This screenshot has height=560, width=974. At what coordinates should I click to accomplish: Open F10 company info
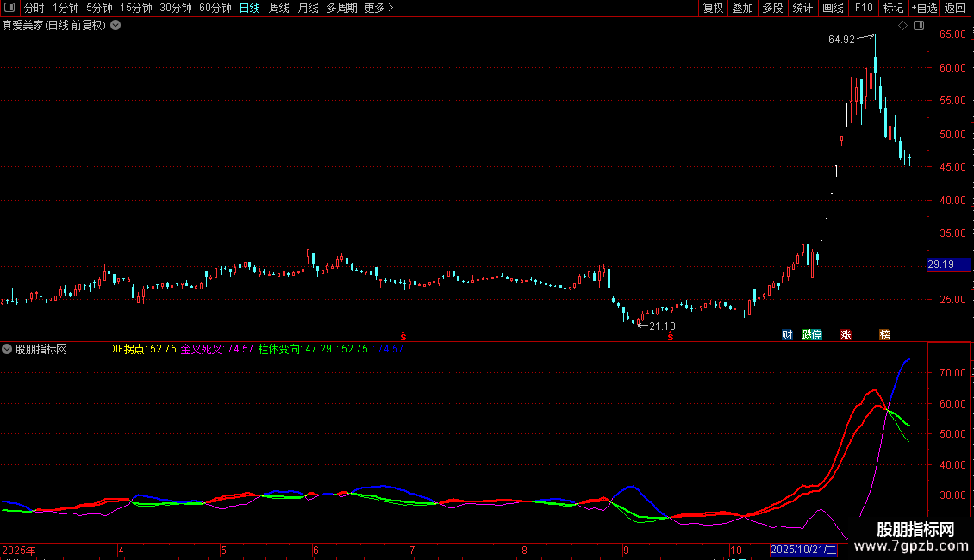[x=864, y=8]
